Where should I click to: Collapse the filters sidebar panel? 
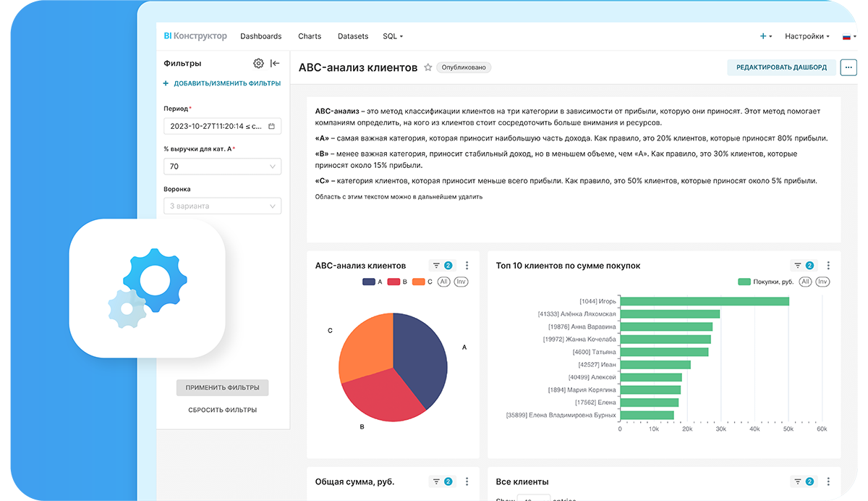pyautogui.click(x=275, y=64)
